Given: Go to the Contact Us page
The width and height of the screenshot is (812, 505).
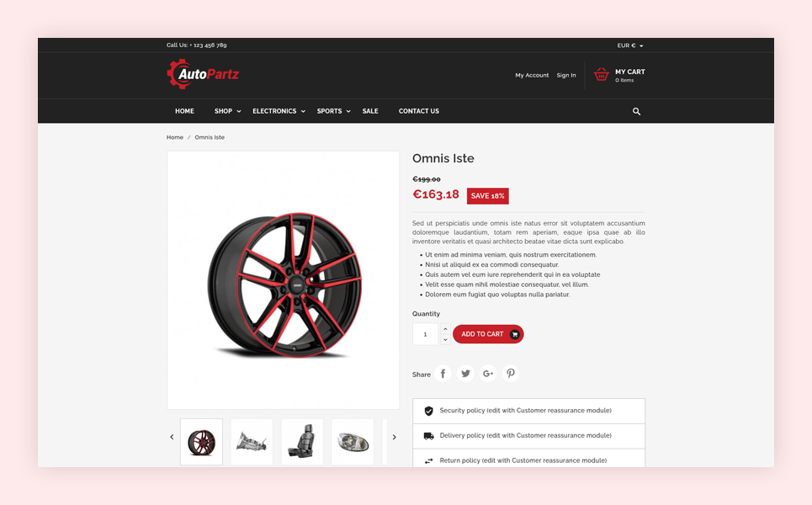Looking at the screenshot, I should (x=418, y=111).
